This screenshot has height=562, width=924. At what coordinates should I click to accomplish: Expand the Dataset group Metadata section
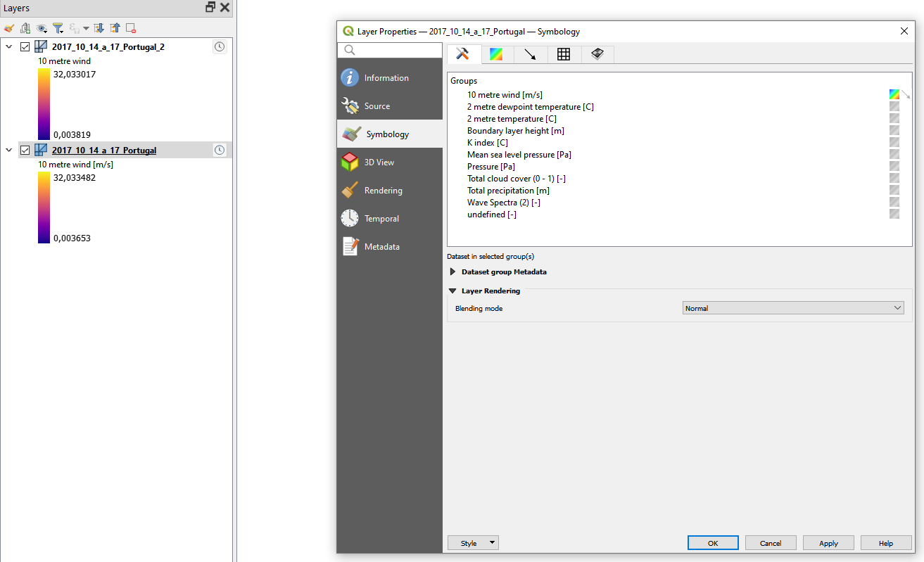click(452, 272)
